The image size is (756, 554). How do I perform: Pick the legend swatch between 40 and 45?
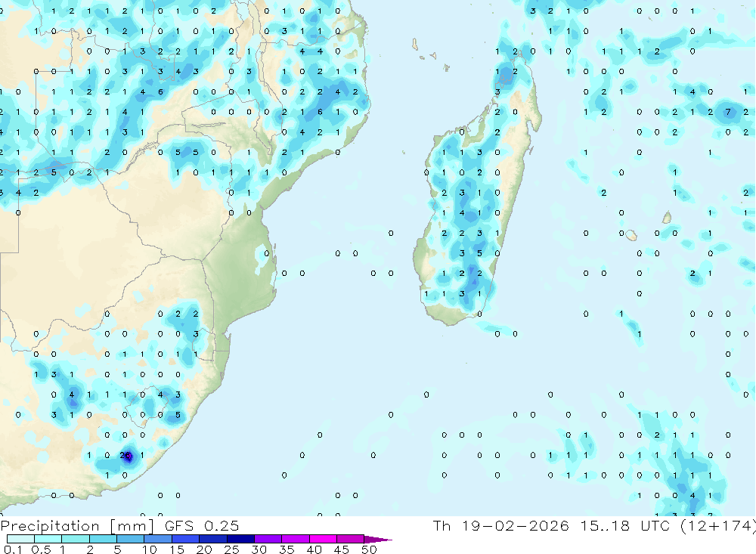tap(323, 539)
